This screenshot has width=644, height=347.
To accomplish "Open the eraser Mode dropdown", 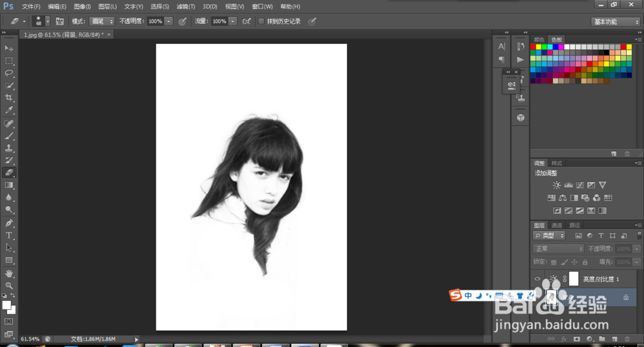I will 102,21.
